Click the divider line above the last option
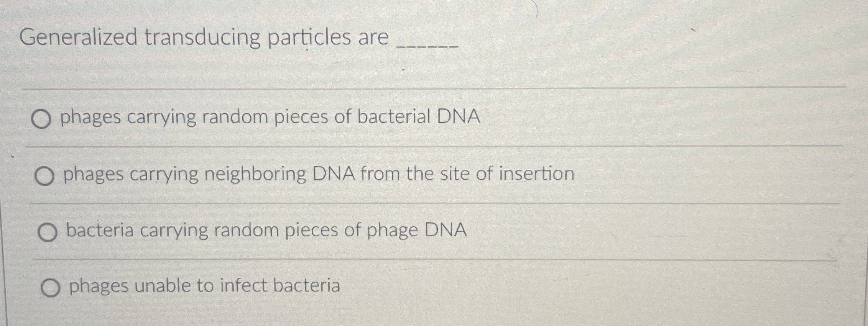The image size is (868, 326). pyautogui.click(x=433, y=259)
